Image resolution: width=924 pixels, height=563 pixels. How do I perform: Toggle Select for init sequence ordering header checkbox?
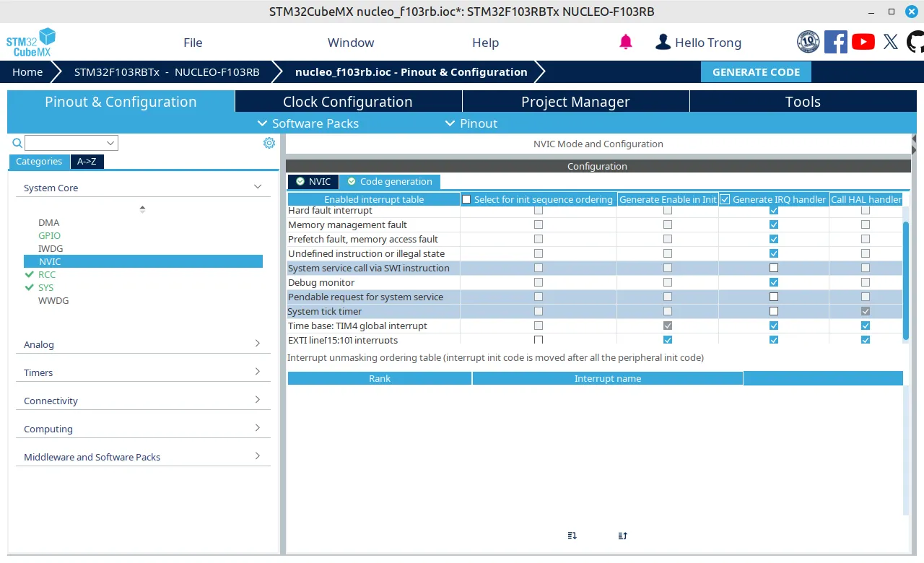point(466,199)
